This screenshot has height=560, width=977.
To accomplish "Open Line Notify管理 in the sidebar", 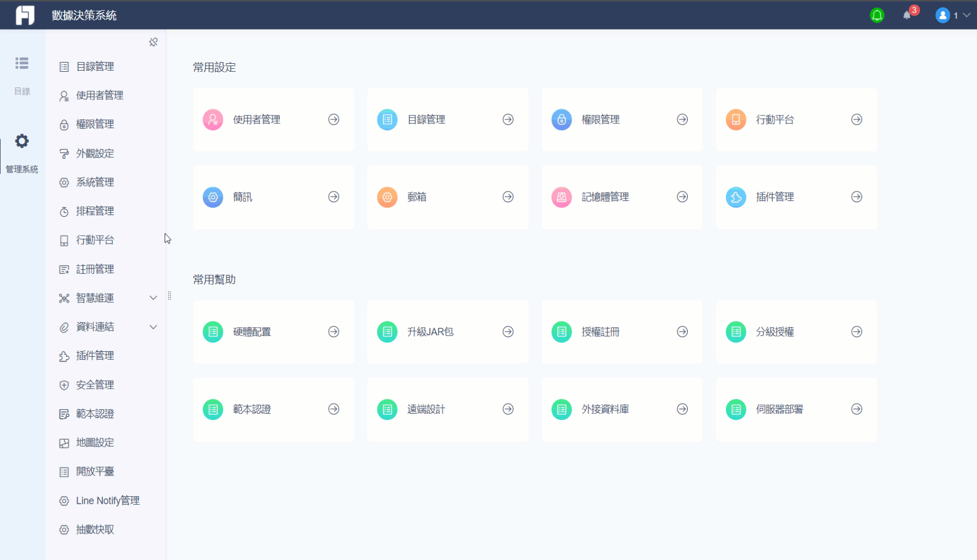I will tap(106, 501).
